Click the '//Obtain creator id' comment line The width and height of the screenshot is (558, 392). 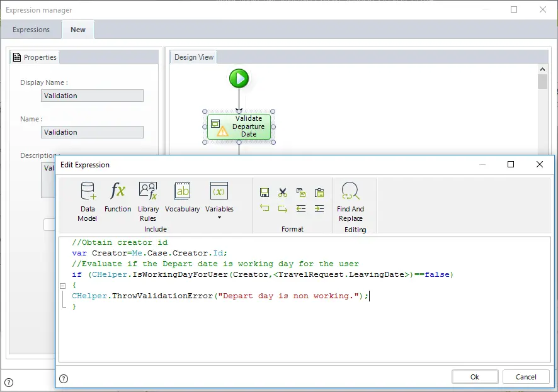coord(120,242)
